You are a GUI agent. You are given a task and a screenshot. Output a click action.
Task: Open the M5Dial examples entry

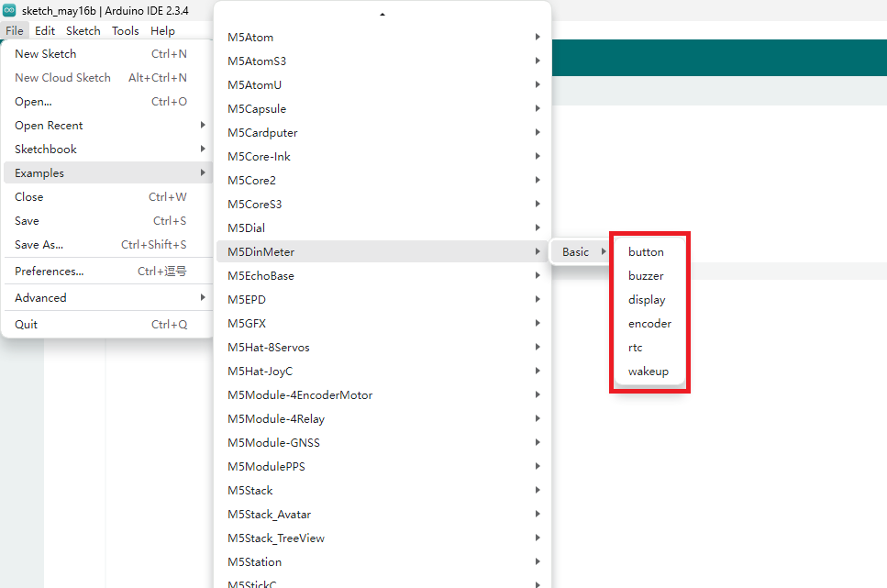[383, 227]
